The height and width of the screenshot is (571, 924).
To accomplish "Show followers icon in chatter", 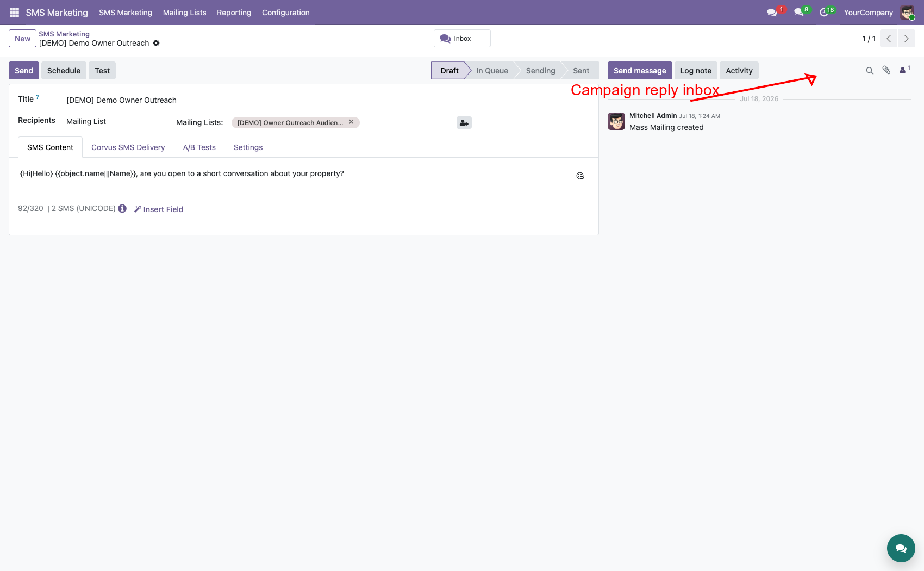I will point(904,70).
